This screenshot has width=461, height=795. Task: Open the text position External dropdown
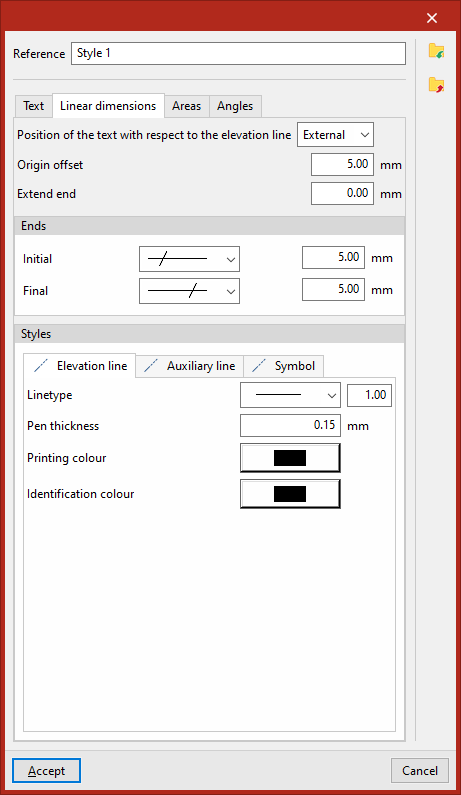[335, 135]
